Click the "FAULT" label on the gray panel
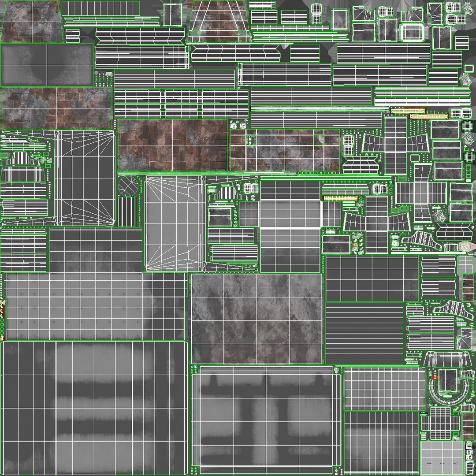The width and height of the screenshot is (476, 476). tap(455, 463)
